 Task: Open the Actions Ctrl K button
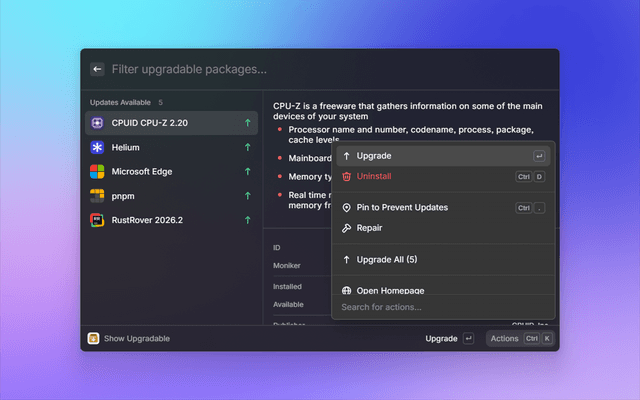tap(520, 338)
